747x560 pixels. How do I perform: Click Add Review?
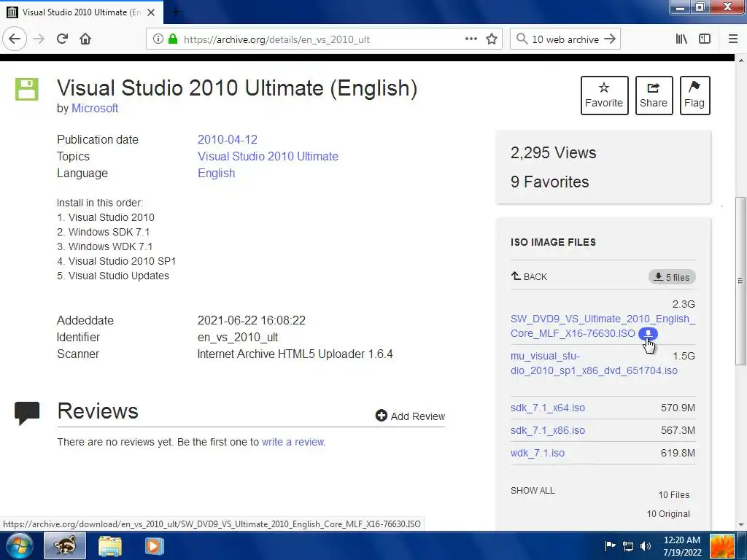click(410, 416)
